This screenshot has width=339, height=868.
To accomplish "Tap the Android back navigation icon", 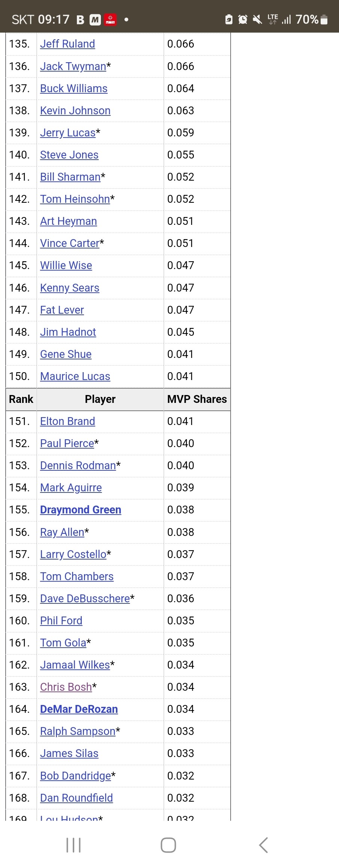I will [264, 845].
